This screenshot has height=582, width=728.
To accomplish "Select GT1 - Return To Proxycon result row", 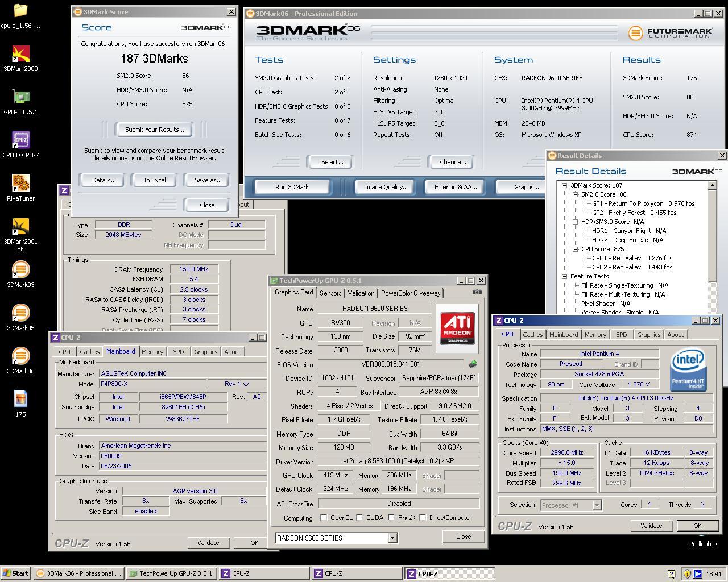I will tap(643, 203).
